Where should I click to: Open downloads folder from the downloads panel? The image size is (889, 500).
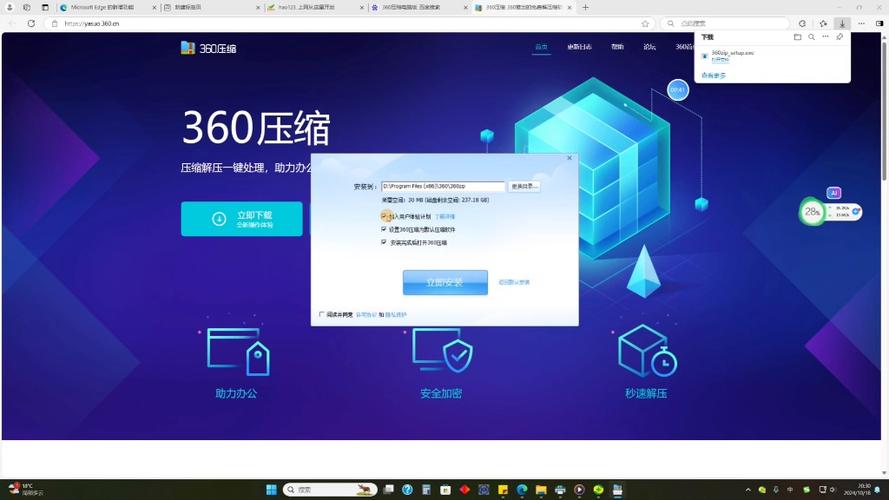pyautogui.click(x=797, y=37)
